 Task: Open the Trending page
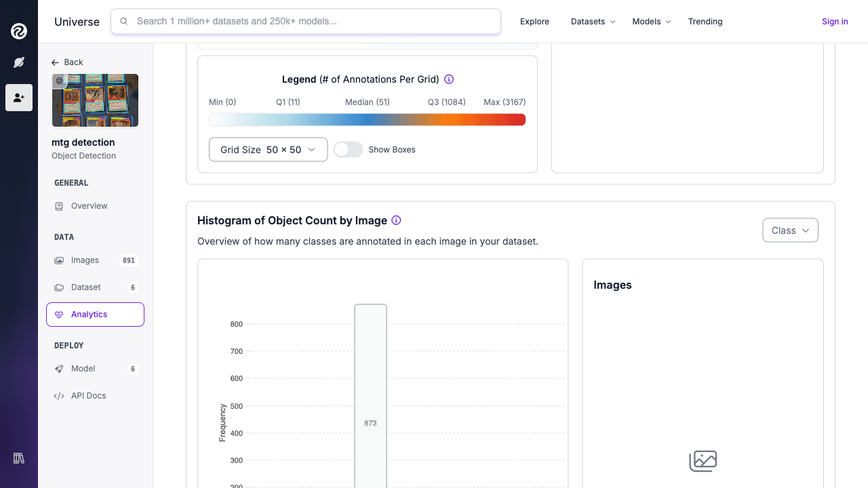point(705,21)
